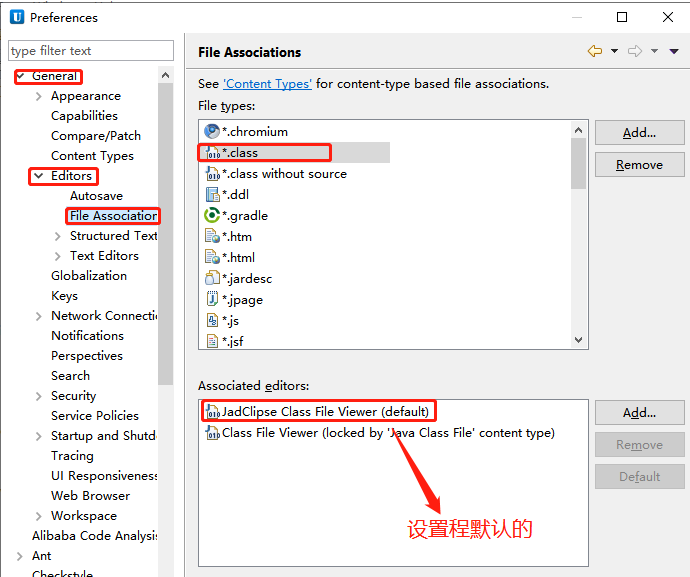Click the *.class file type icon
The width and height of the screenshot is (690, 577).
[213, 153]
